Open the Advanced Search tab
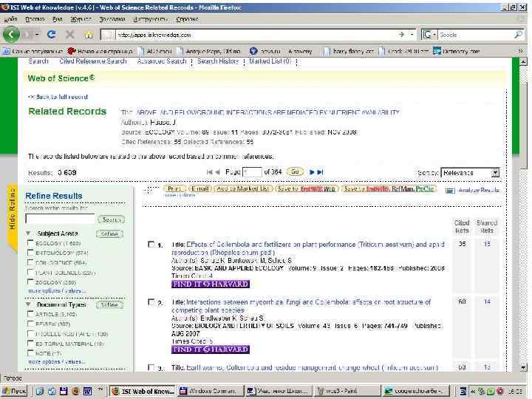The width and height of the screenshot is (532, 399). (162, 61)
